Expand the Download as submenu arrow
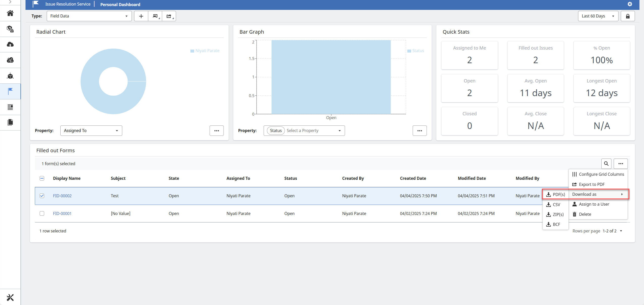The width and height of the screenshot is (644, 305). click(x=622, y=194)
